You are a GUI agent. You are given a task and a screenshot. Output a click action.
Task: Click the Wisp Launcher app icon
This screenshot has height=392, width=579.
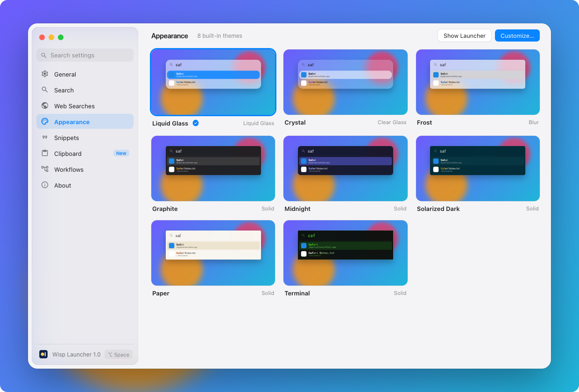[x=43, y=354]
